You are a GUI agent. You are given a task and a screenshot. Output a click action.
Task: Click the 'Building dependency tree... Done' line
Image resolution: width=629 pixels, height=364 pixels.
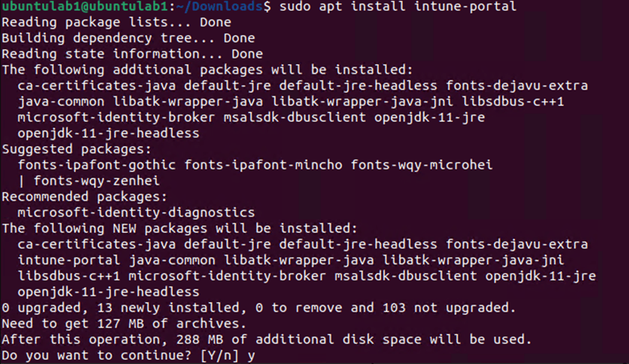(128, 38)
